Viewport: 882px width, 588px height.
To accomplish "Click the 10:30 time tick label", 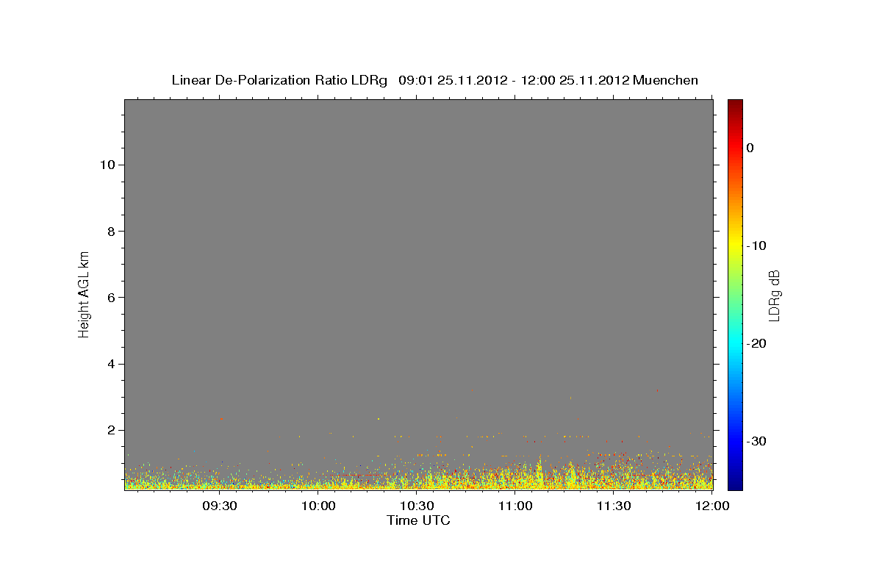I will pyautogui.click(x=417, y=506).
